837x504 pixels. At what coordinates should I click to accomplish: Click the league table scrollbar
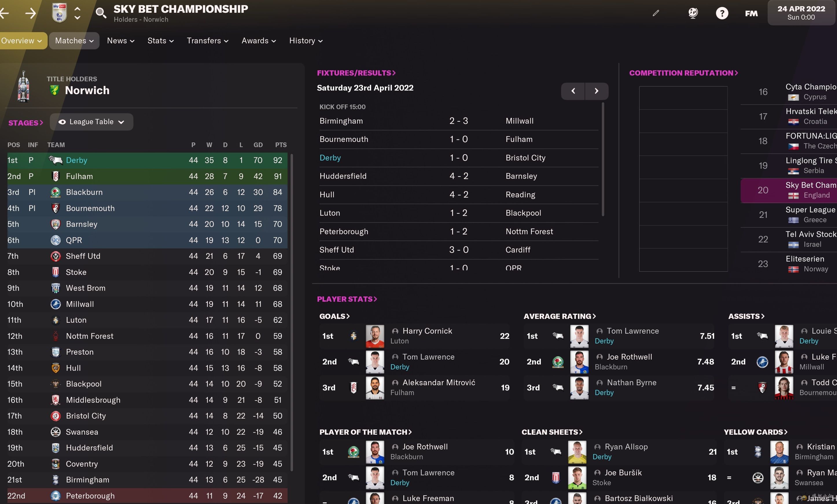[292, 312]
